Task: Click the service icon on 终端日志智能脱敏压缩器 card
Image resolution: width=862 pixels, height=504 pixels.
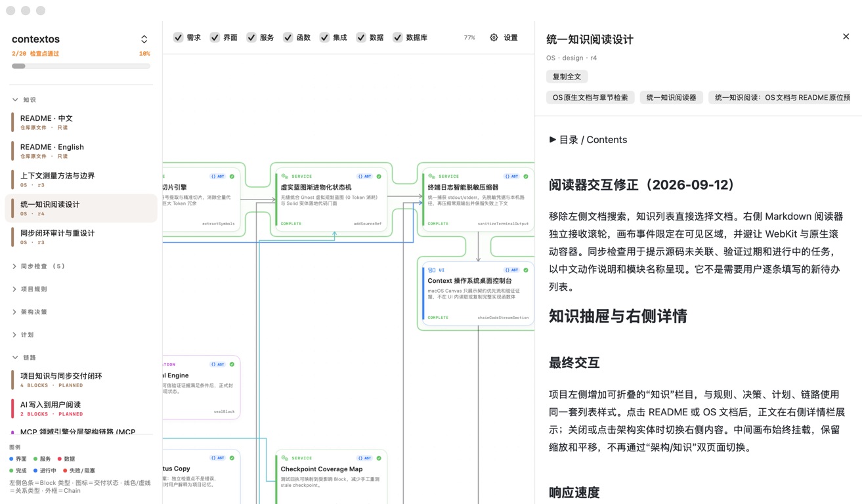Action: click(432, 177)
